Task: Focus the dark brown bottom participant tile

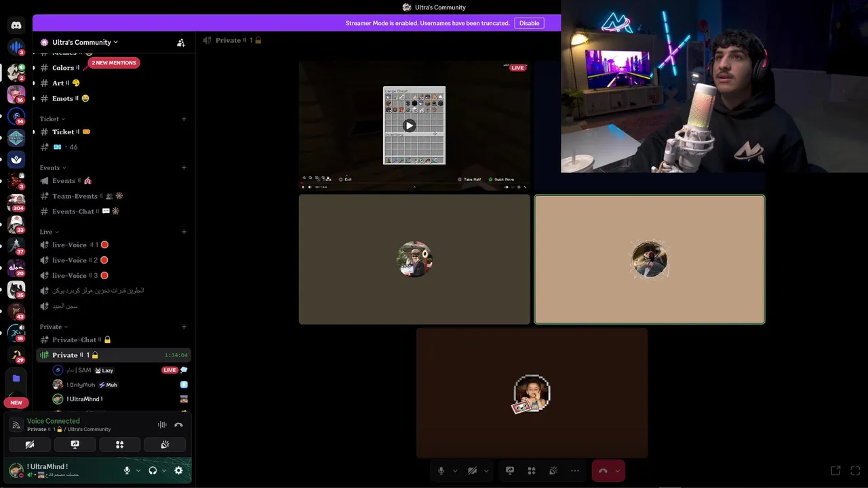Action: [532, 394]
